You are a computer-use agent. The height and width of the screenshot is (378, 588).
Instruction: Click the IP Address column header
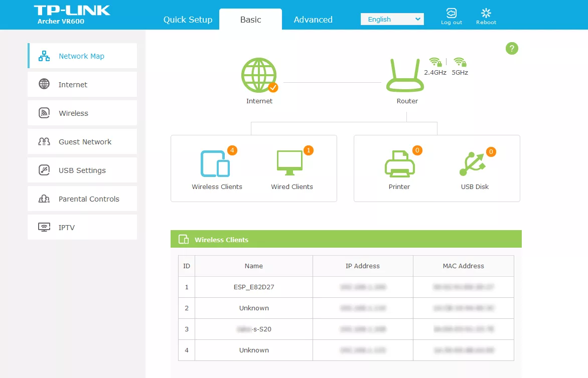(363, 266)
